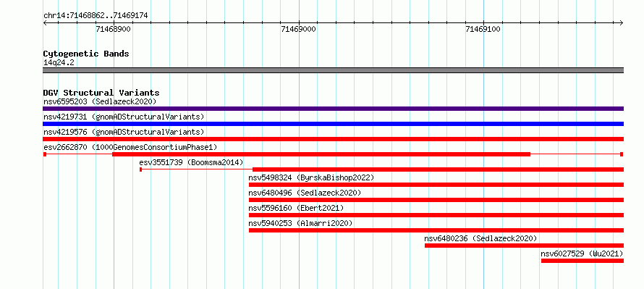Click the DGV Structural Variants track title
Screen dimensions: 644x289
[x=101, y=93]
